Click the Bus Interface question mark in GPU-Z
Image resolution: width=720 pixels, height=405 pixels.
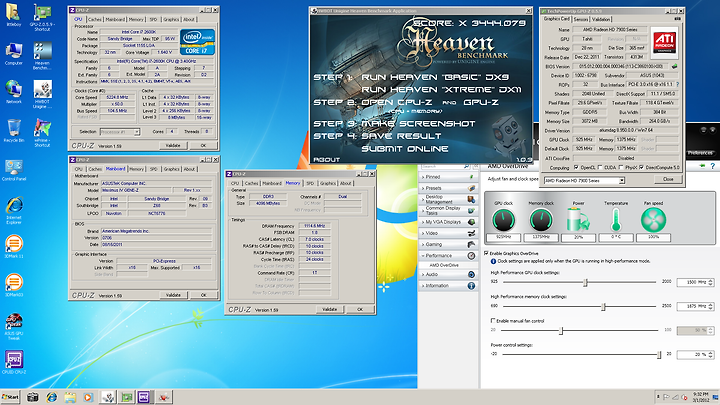pyautogui.click(x=677, y=84)
